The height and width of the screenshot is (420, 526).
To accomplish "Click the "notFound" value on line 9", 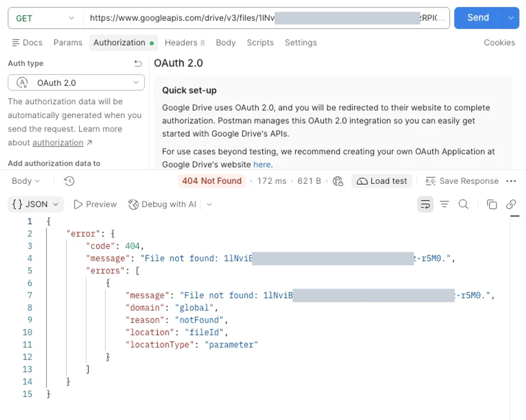I will (199, 320).
